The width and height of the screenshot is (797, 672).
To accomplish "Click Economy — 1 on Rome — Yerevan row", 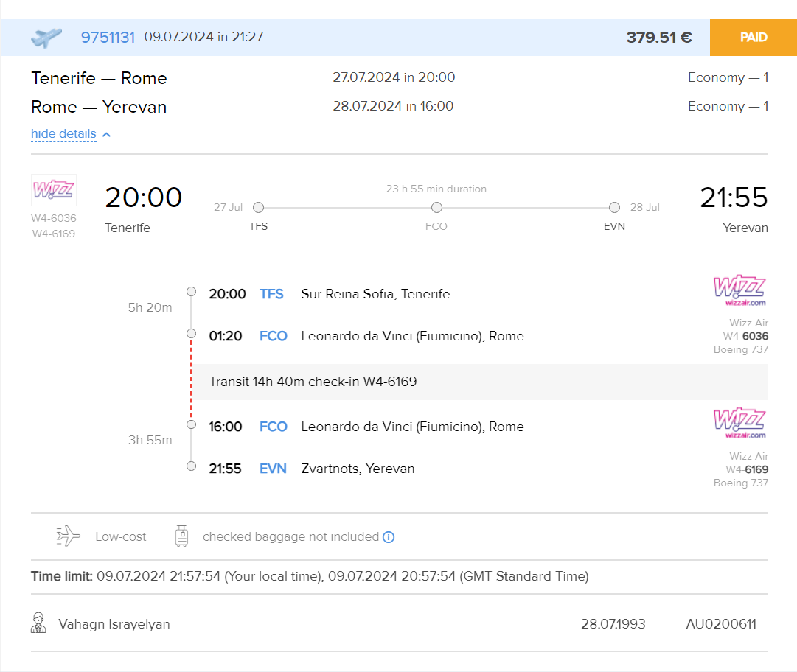I will [728, 106].
